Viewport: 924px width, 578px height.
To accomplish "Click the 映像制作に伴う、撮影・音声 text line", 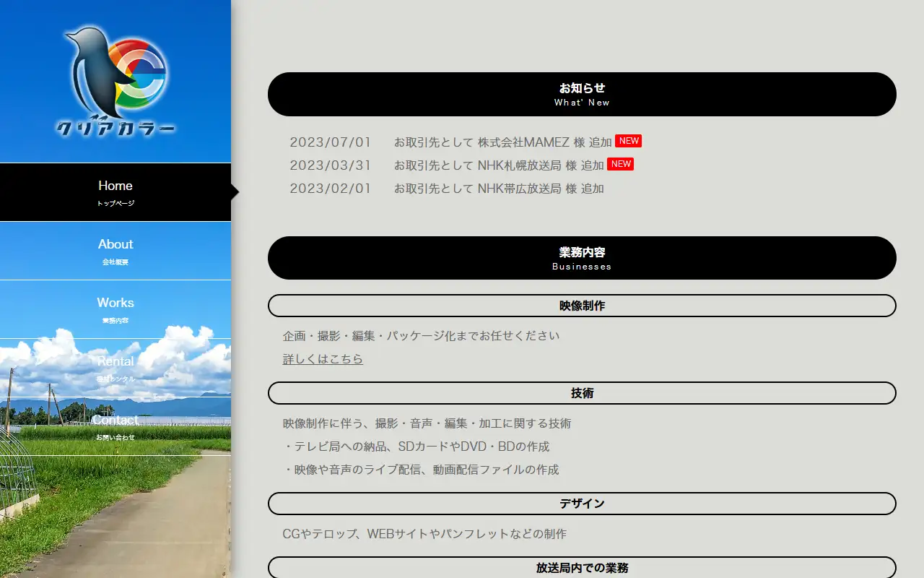I will [427, 423].
